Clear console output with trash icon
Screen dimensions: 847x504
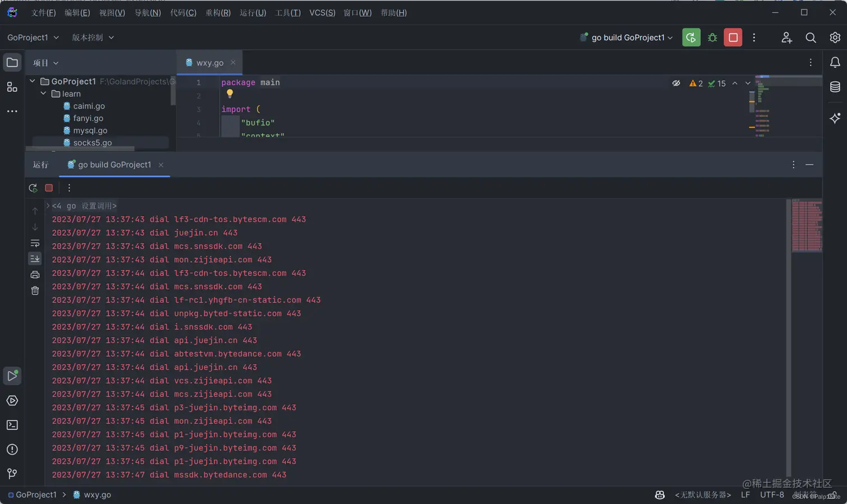pyautogui.click(x=35, y=291)
